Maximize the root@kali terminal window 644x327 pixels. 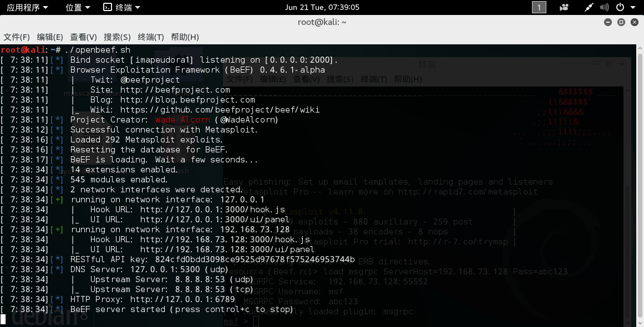coord(621,22)
